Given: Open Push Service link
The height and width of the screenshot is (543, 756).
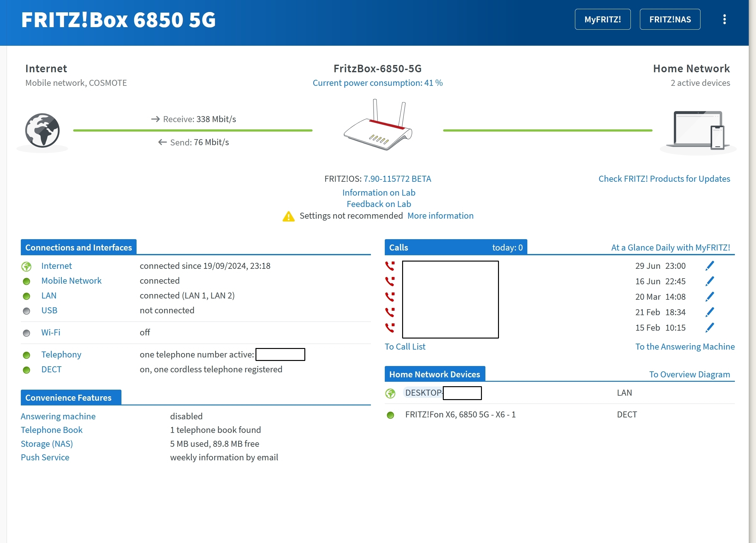Looking at the screenshot, I should point(45,457).
